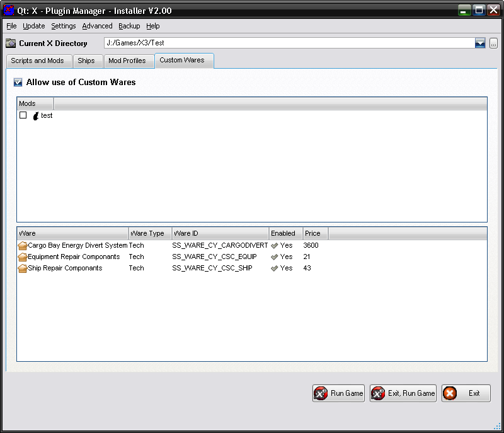Click the window size grip corner

(497, 426)
